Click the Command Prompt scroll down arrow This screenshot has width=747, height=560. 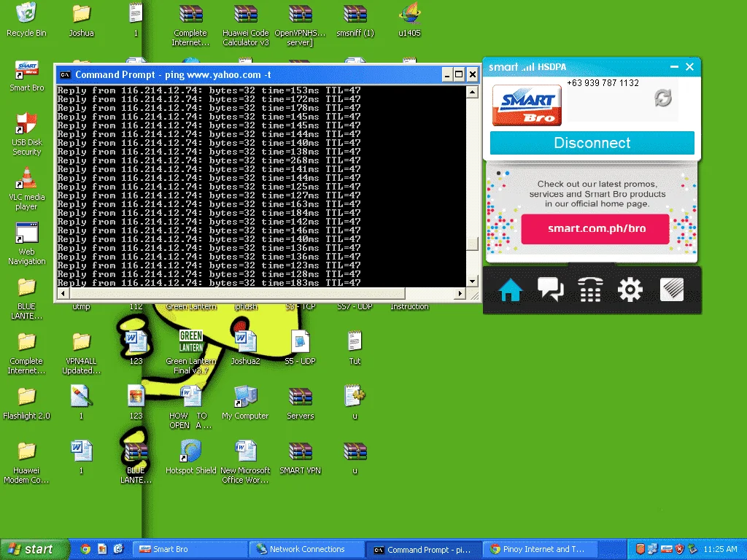pos(472,281)
